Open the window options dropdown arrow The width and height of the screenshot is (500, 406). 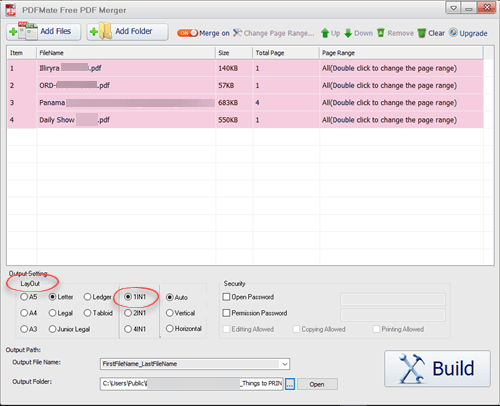pos(453,8)
